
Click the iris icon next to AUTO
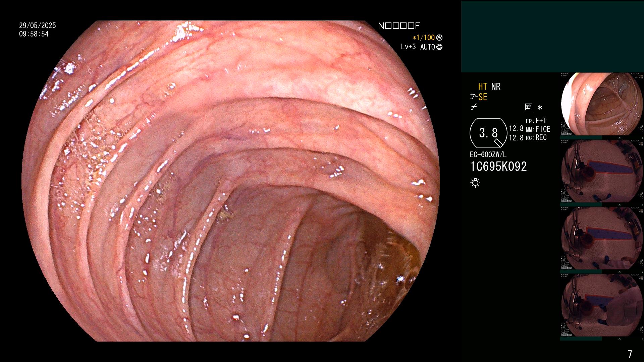point(439,47)
